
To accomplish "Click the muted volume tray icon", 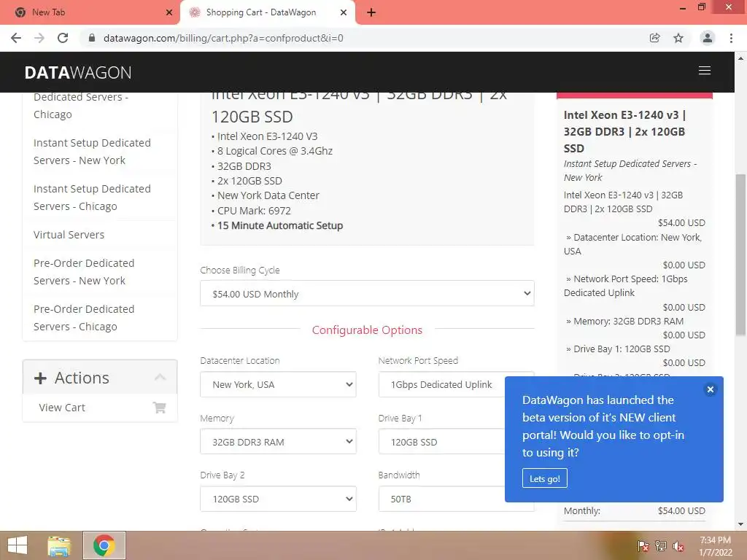I will 678,546.
